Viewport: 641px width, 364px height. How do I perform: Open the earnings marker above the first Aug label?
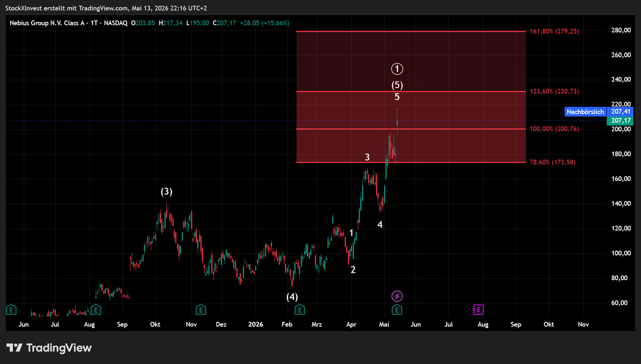95,308
